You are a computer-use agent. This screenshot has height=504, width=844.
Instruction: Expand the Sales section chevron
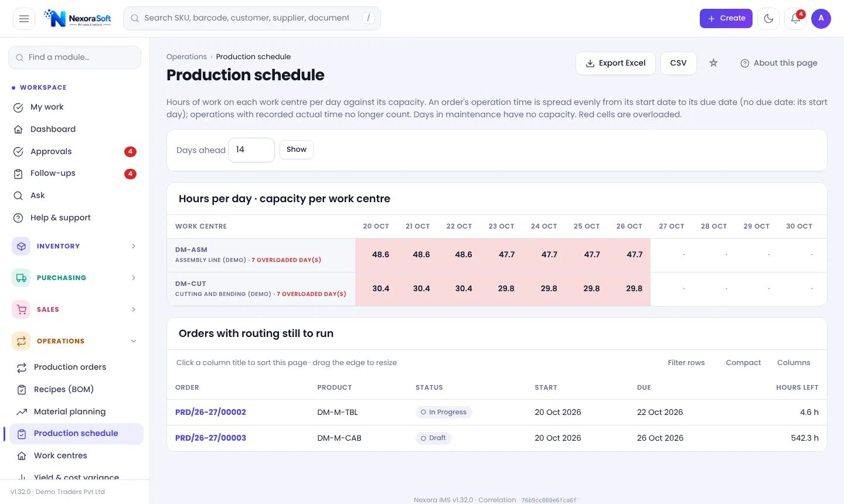134,309
